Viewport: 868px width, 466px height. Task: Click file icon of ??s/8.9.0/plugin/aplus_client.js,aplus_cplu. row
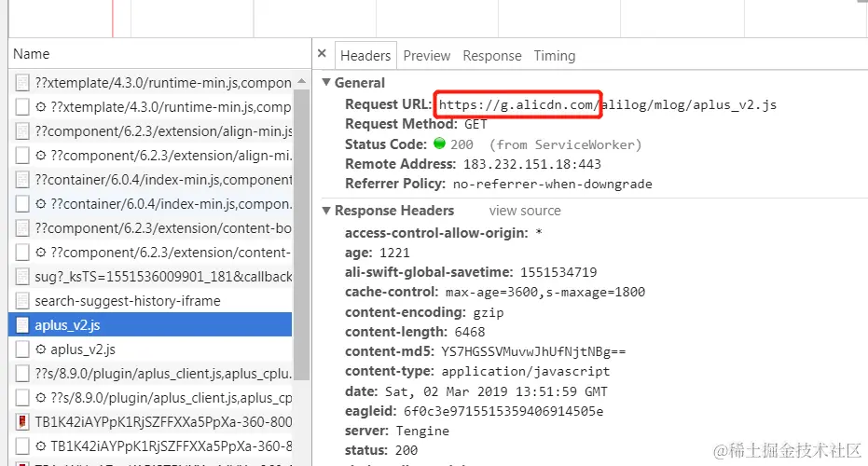click(x=22, y=374)
